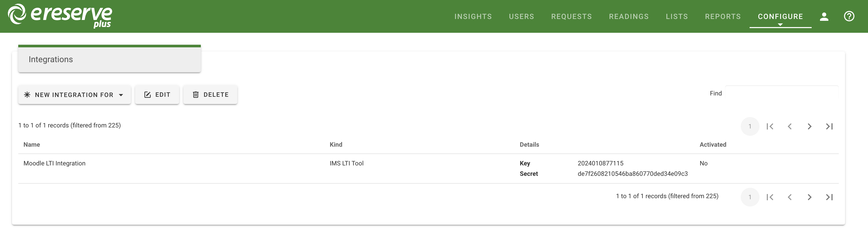Navigate to the Readings section

[x=628, y=16]
